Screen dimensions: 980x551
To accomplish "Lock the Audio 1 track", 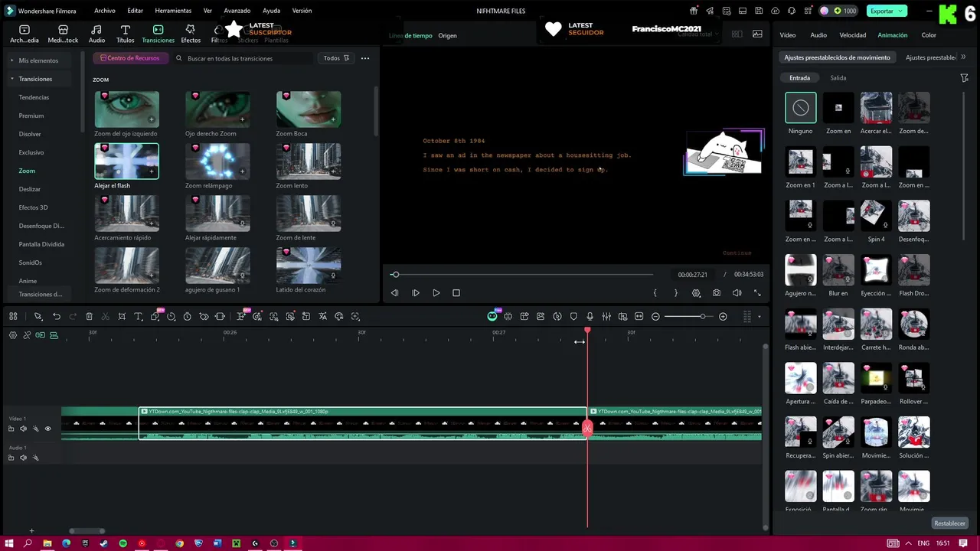I will [x=11, y=458].
